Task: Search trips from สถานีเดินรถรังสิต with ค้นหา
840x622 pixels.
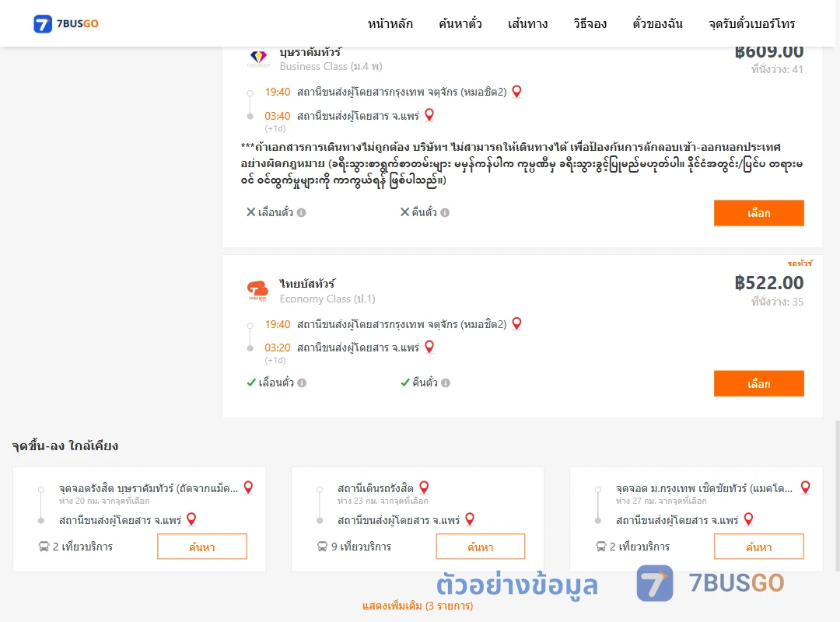Action: pos(481,547)
